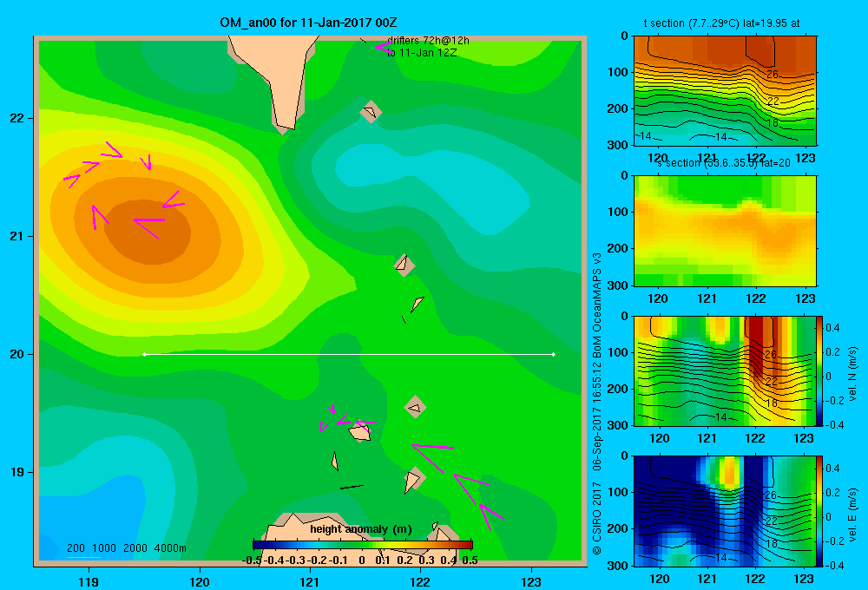868x590 pixels.
Task: Click the east endpoint of the white section line
Action: 553,354
